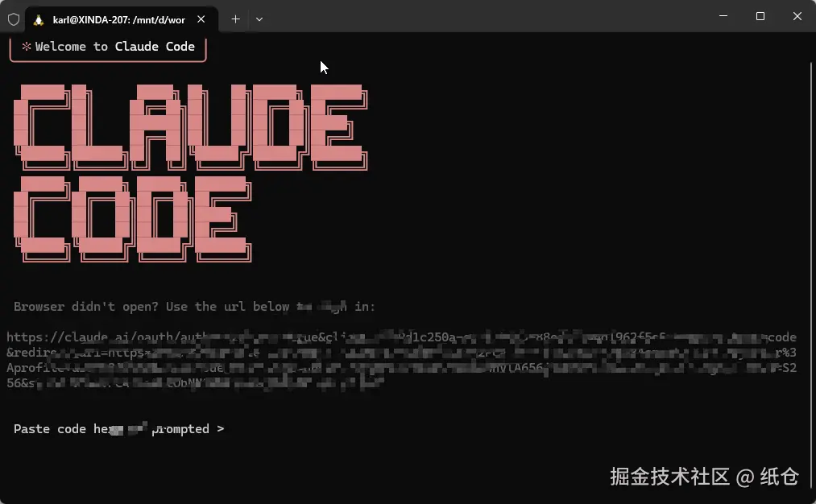Click the Linux penguin tab icon

[38, 20]
